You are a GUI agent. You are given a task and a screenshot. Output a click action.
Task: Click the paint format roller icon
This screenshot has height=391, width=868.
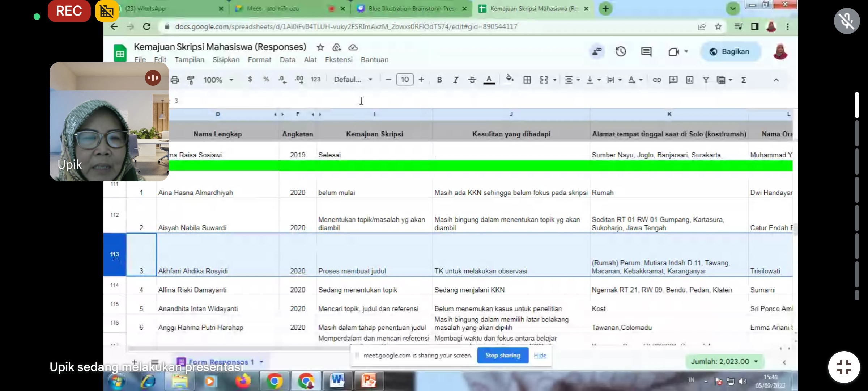pos(191,80)
